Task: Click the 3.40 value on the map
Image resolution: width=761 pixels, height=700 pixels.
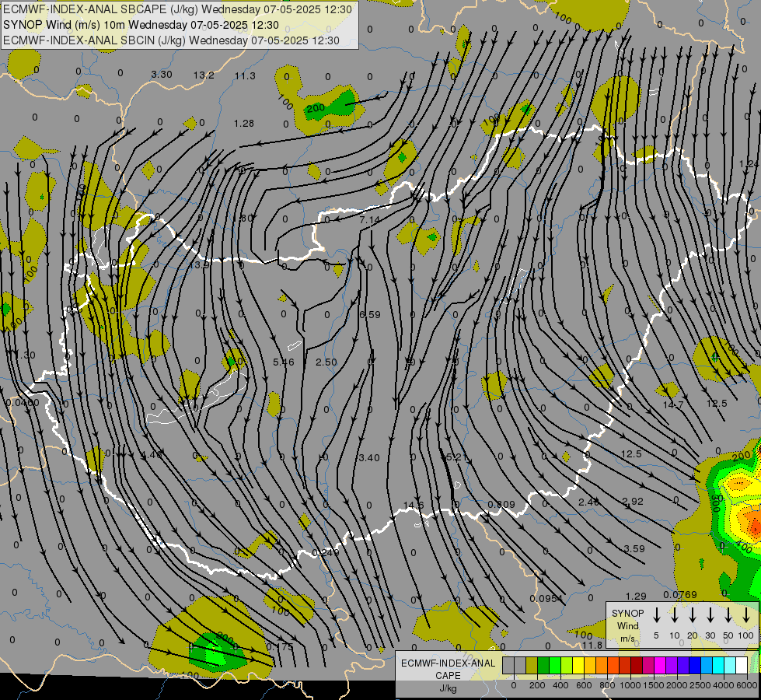Action: pos(369,457)
